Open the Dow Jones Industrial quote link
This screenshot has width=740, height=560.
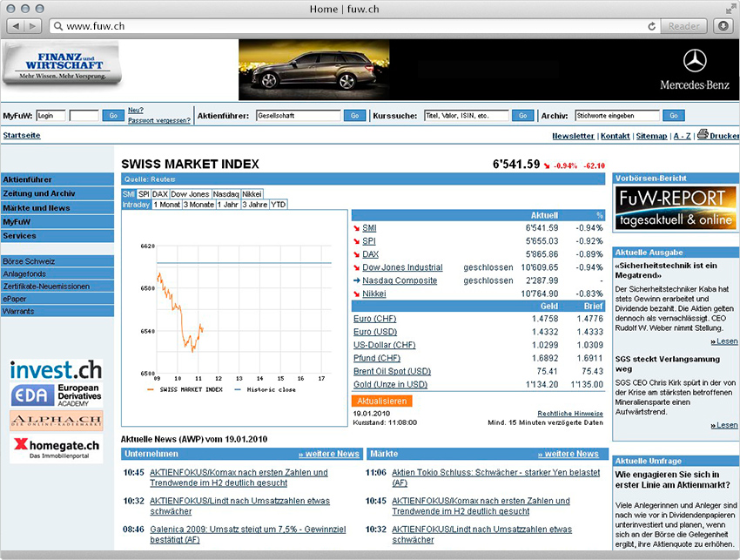[402, 267]
